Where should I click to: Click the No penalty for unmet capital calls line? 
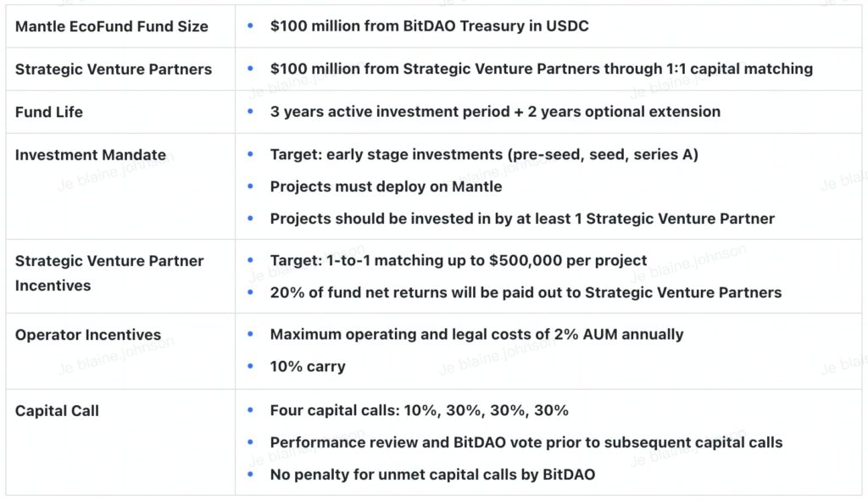tap(432, 475)
